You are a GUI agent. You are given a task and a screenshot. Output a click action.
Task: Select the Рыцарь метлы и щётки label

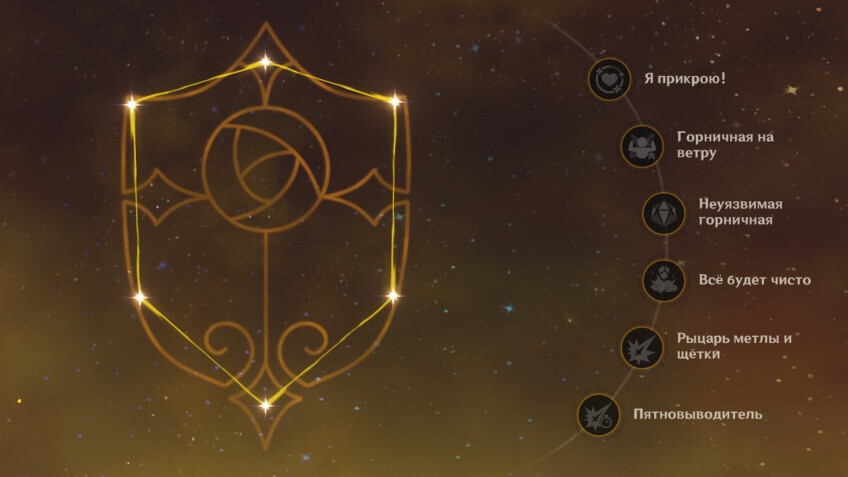(x=734, y=346)
